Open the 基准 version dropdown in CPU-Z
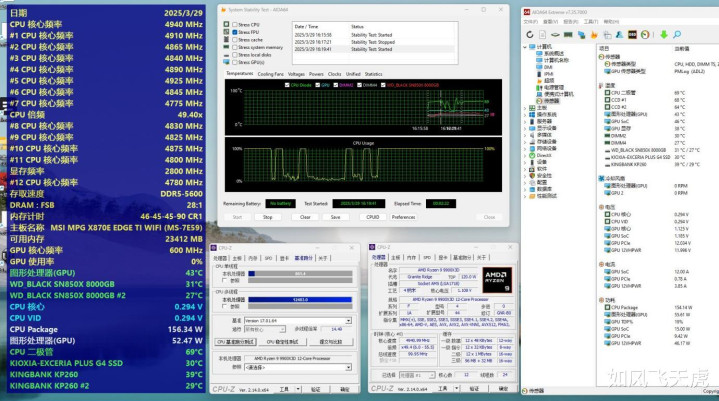 (348, 321)
